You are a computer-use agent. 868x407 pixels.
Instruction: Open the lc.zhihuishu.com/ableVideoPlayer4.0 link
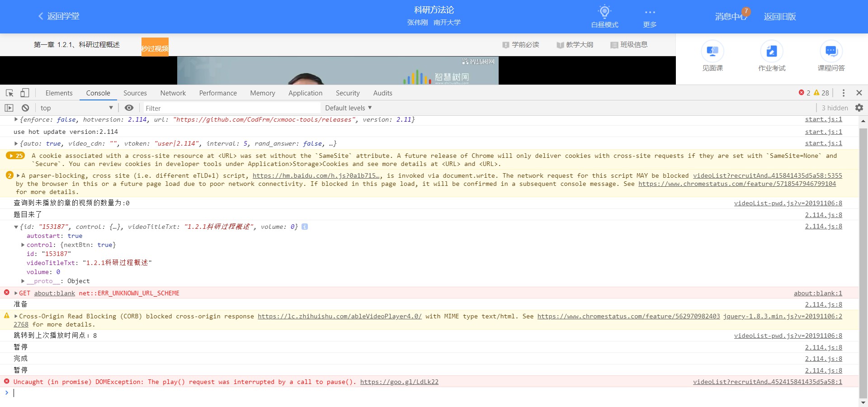pos(340,316)
